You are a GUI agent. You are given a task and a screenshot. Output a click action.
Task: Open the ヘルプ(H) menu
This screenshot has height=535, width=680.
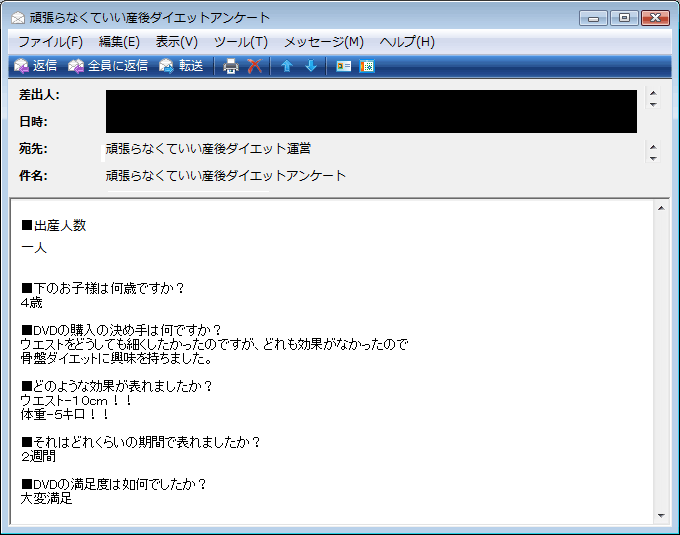(x=407, y=42)
